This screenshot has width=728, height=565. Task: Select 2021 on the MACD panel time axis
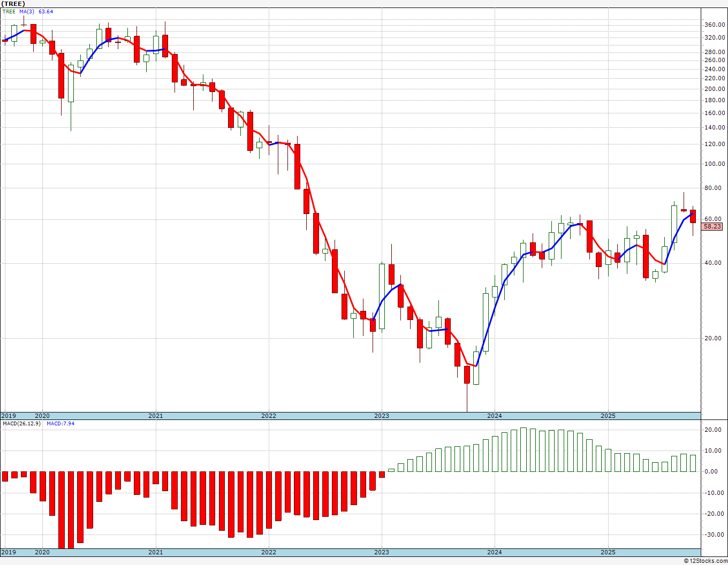tap(156, 552)
